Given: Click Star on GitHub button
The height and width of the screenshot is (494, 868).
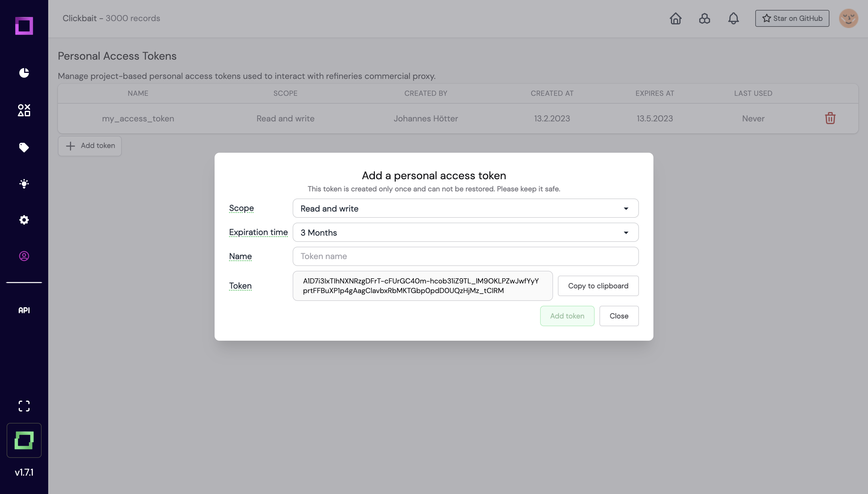Looking at the screenshot, I should tap(792, 18).
